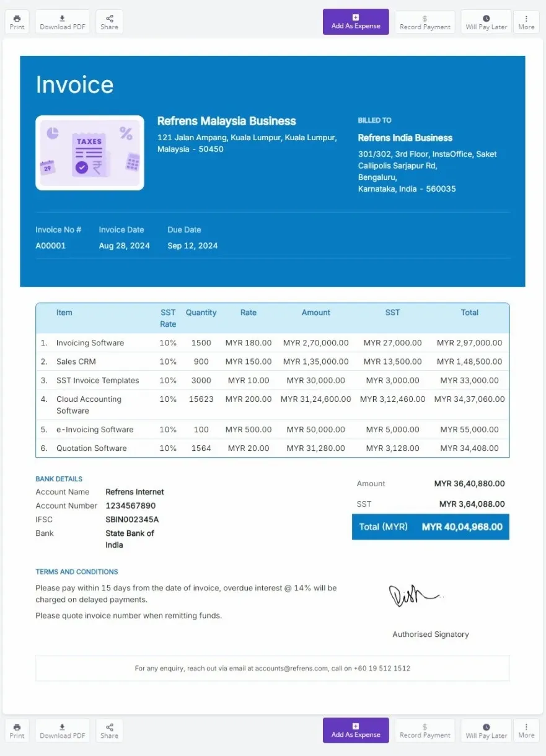Click the Print icon in bottom toolbar
Screen dimensions: 546x756
click(x=17, y=731)
